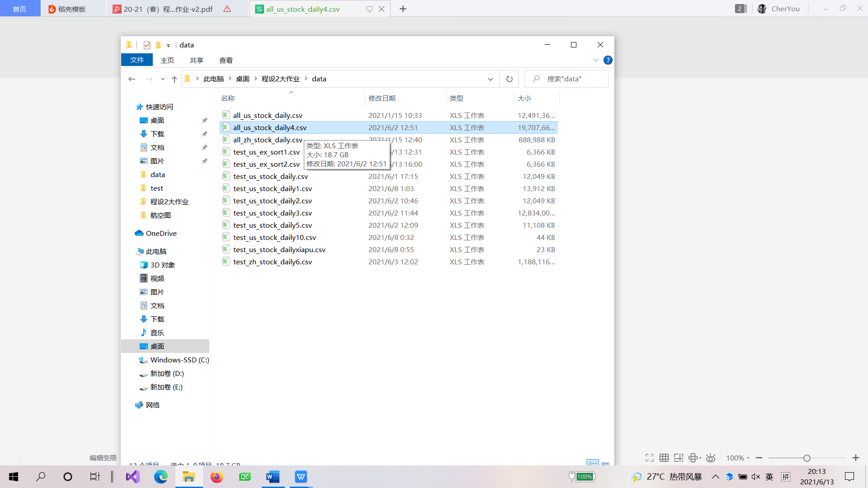This screenshot has width=868, height=488.
Task: Toggle WPS full screen view icon
Action: click(649, 458)
